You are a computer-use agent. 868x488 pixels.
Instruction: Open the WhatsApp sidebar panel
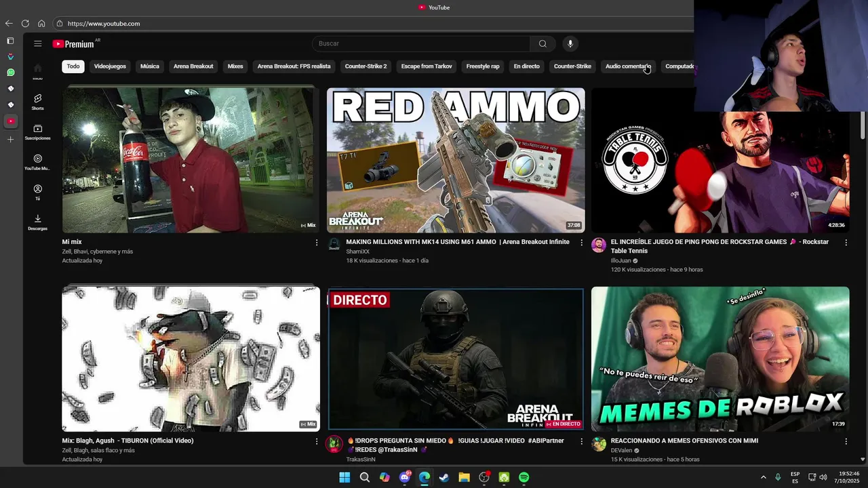pos(10,73)
